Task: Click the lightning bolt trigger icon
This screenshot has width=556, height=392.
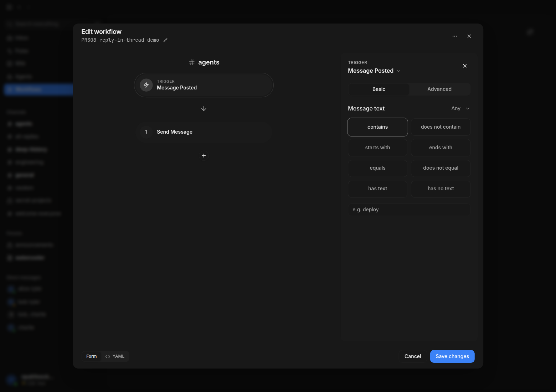Action: point(146,85)
